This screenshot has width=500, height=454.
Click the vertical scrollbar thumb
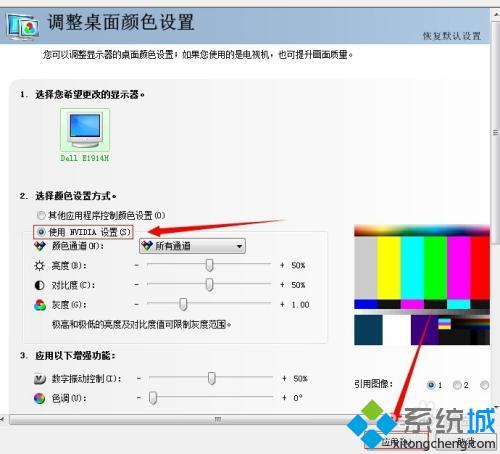(x=495, y=133)
